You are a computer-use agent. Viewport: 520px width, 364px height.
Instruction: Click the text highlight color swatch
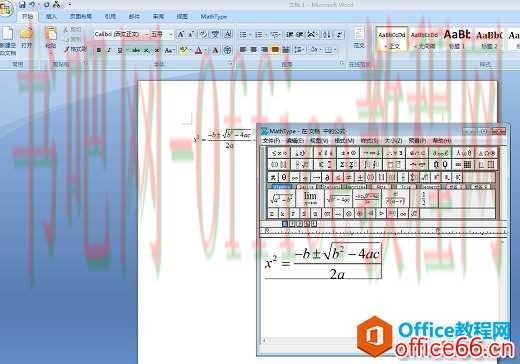pyautogui.click(x=183, y=51)
